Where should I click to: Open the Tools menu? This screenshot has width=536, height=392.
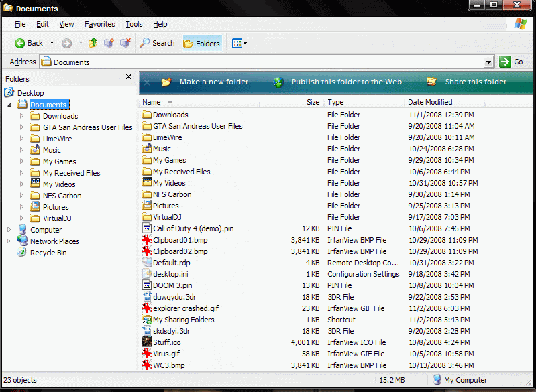click(134, 24)
